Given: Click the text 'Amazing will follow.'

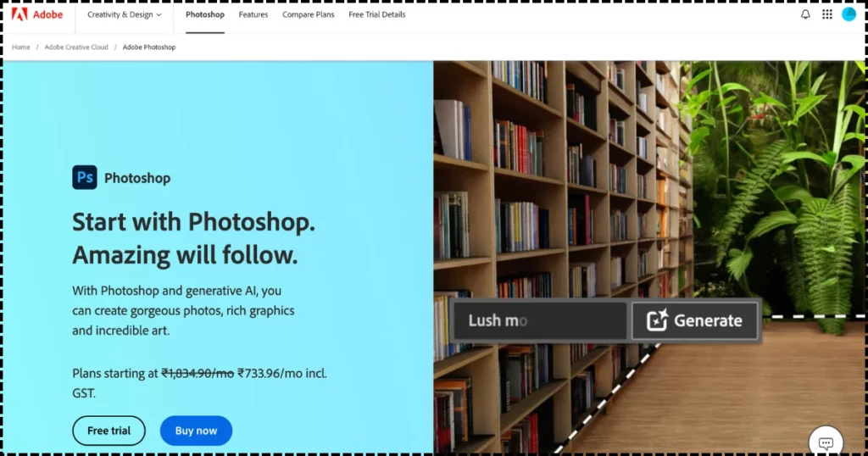Looking at the screenshot, I should tap(185, 255).
